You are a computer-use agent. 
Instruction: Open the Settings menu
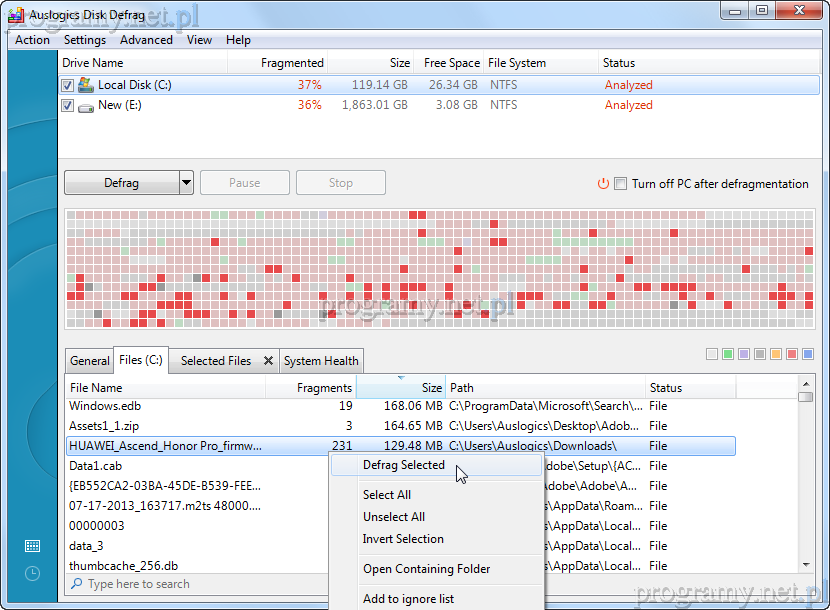pyautogui.click(x=85, y=40)
